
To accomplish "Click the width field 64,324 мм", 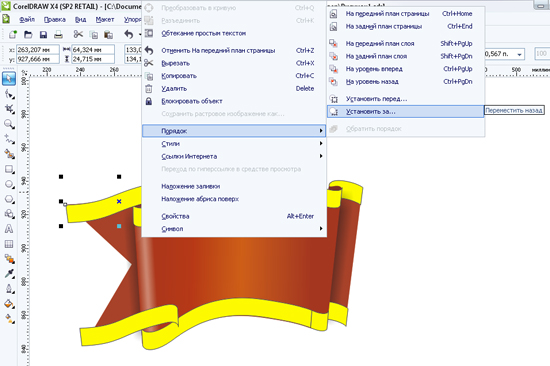I will (93, 50).
